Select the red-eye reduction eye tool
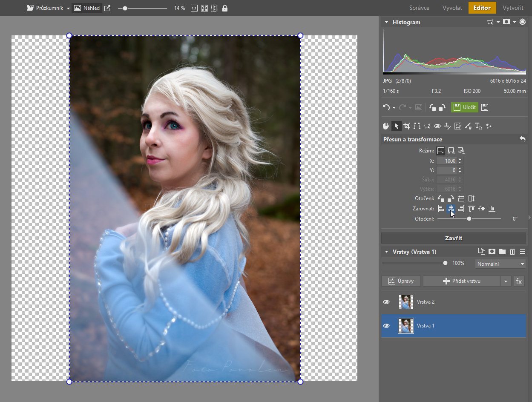Image resolution: width=532 pixels, height=402 pixels. (x=437, y=126)
